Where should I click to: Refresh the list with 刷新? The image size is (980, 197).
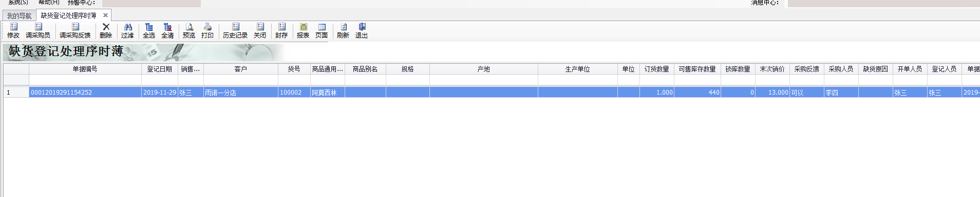pos(343,31)
